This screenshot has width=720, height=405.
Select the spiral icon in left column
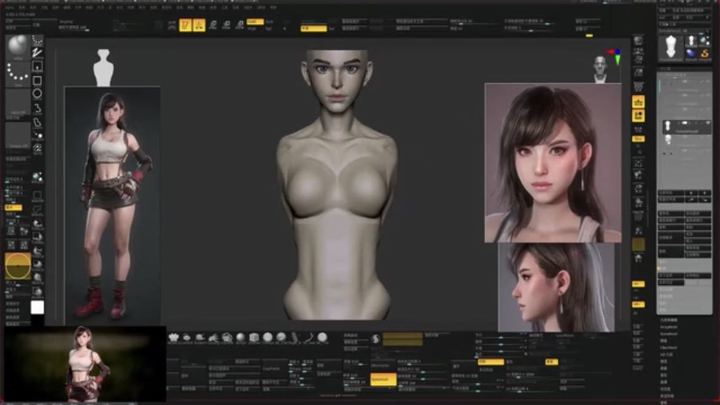[38, 148]
